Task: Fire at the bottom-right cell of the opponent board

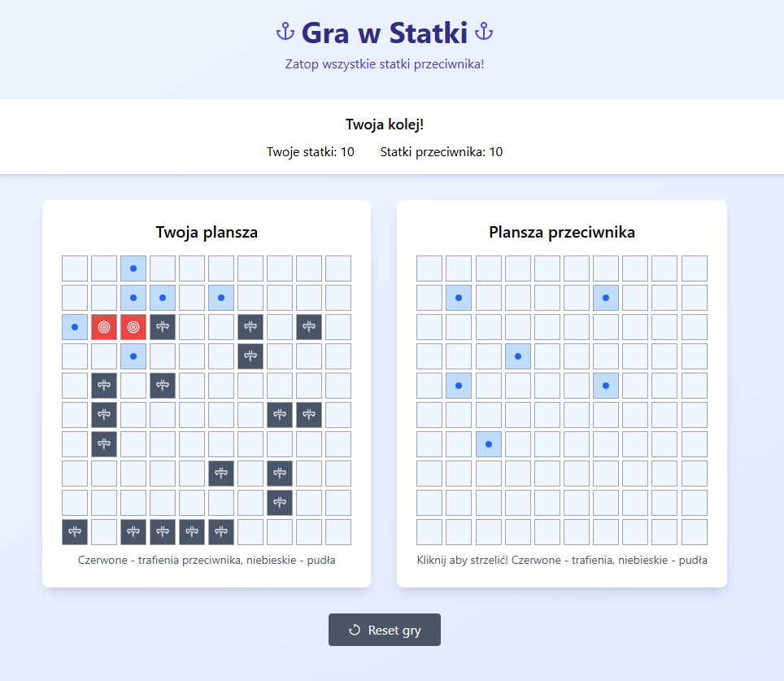Action: tap(694, 532)
